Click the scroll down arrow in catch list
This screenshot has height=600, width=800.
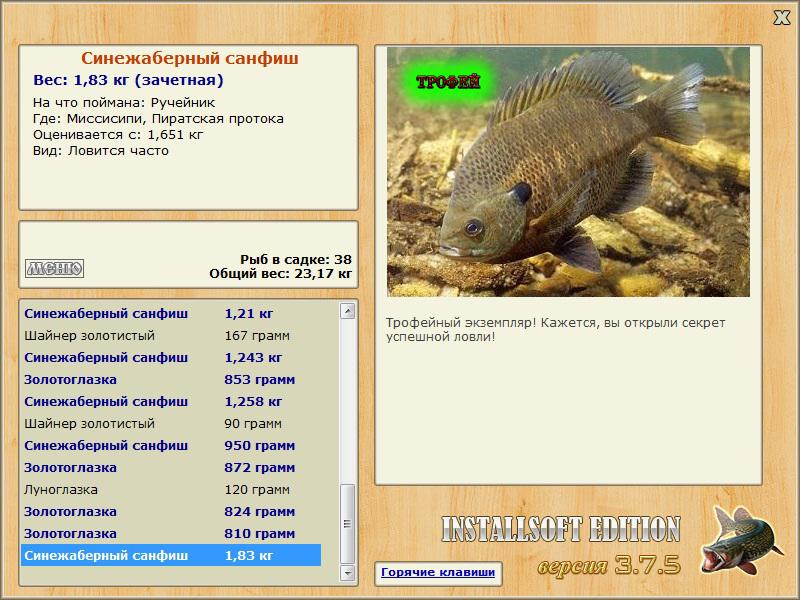point(347,573)
